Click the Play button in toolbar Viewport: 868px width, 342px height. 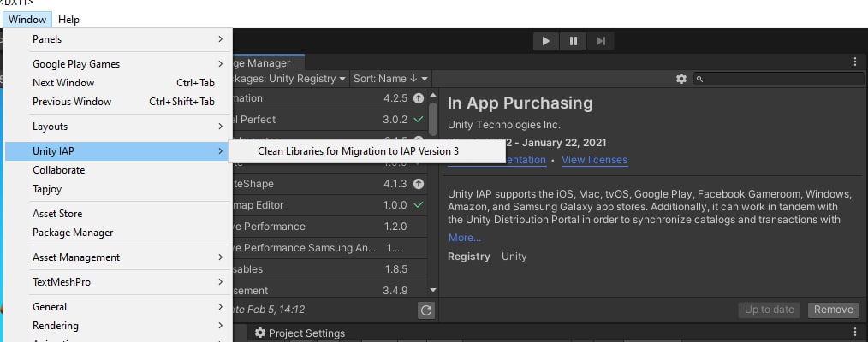[546, 41]
